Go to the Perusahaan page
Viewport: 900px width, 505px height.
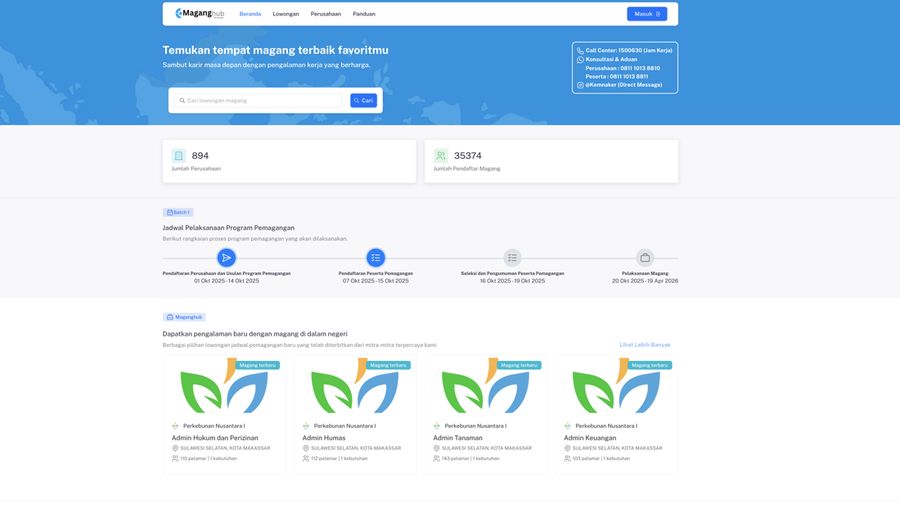pos(326,14)
